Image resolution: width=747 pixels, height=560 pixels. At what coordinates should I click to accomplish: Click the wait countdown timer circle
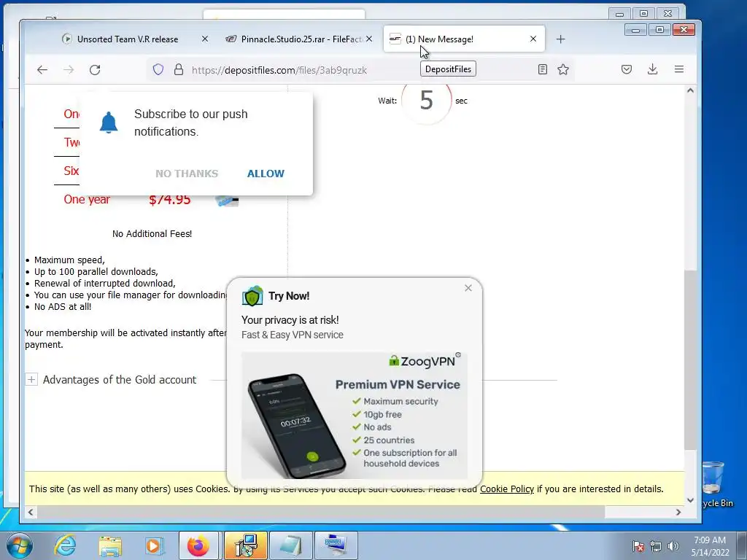pyautogui.click(x=426, y=100)
